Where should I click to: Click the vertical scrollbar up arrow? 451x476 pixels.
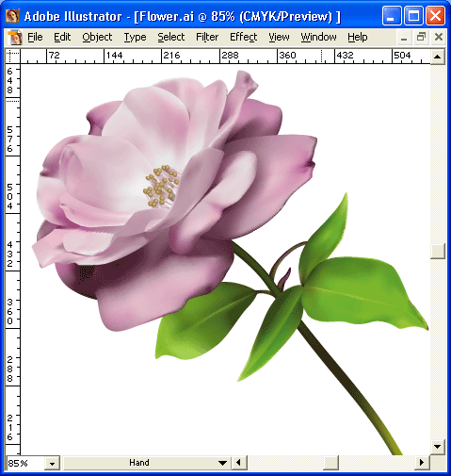tap(438, 57)
